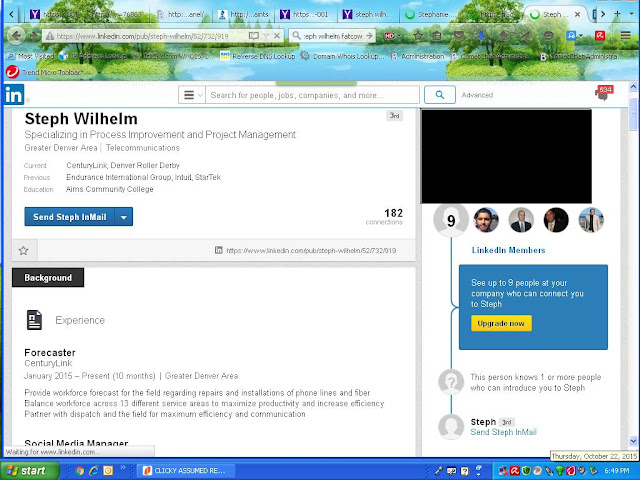The height and width of the screenshot is (480, 640).
Task: Click the '9' shared connections circle
Action: 451,220
